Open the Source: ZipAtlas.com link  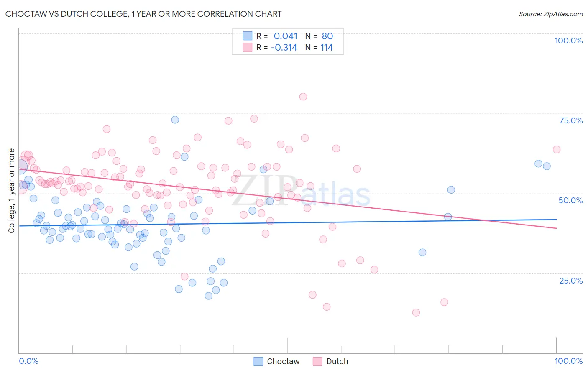tap(551, 14)
